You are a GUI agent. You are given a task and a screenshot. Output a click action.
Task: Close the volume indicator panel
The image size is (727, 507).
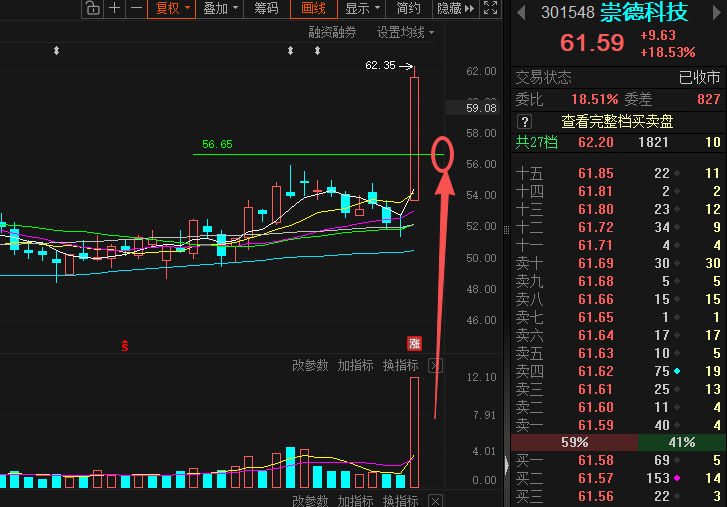pos(435,366)
